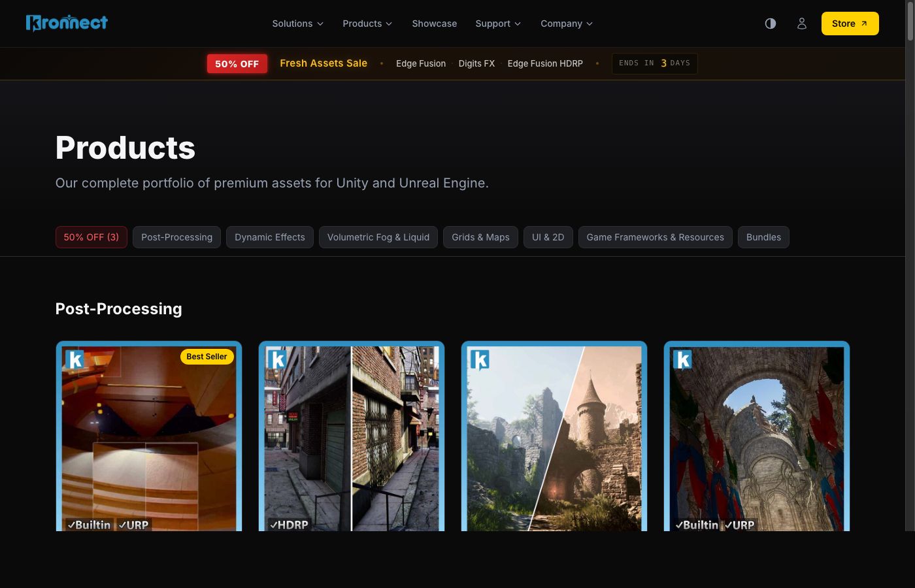Click the K badge on the cathedral product card
The width and height of the screenshot is (915, 588).
(x=683, y=359)
